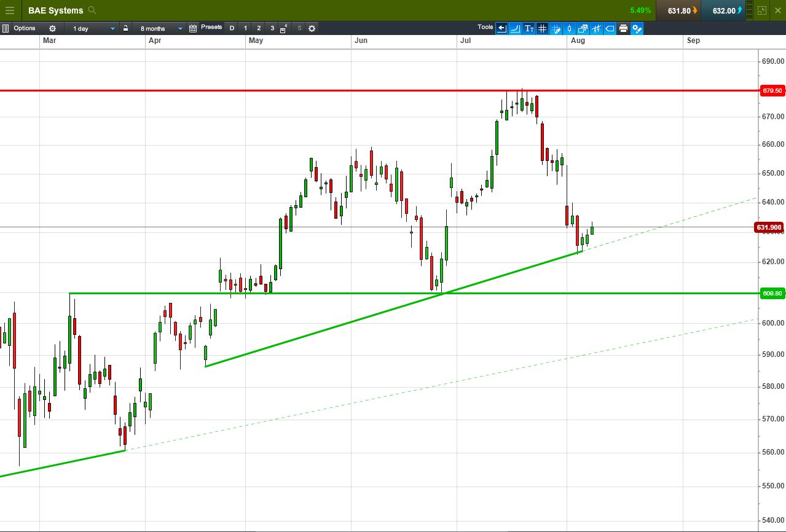
Task: Open the calendar date range picker
Action: pyautogui.click(x=193, y=28)
